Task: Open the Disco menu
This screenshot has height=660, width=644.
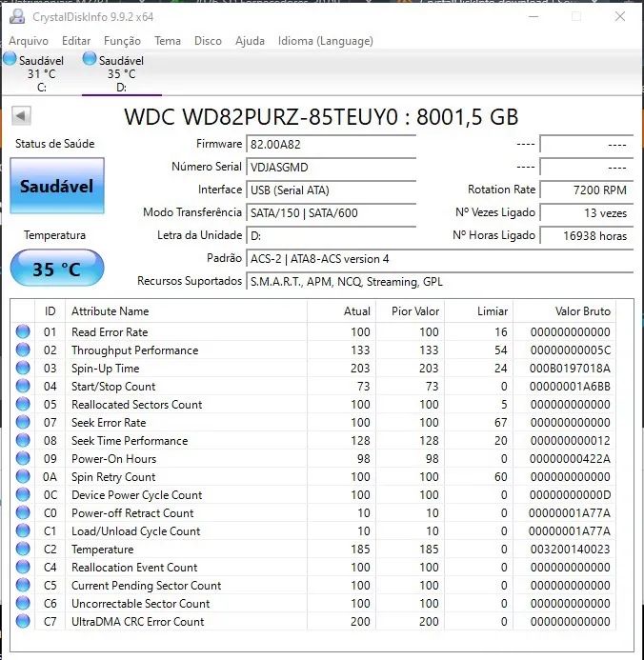Action: pyautogui.click(x=208, y=41)
